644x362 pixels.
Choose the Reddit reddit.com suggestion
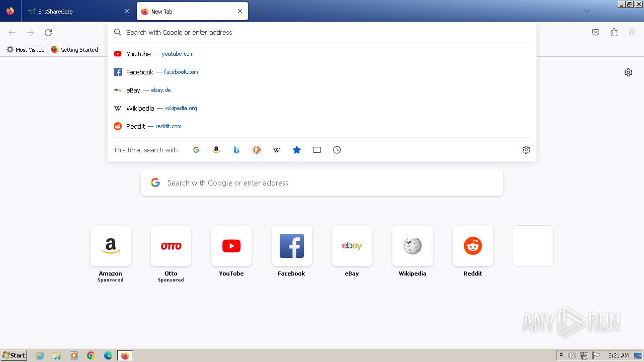coord(322,126)
